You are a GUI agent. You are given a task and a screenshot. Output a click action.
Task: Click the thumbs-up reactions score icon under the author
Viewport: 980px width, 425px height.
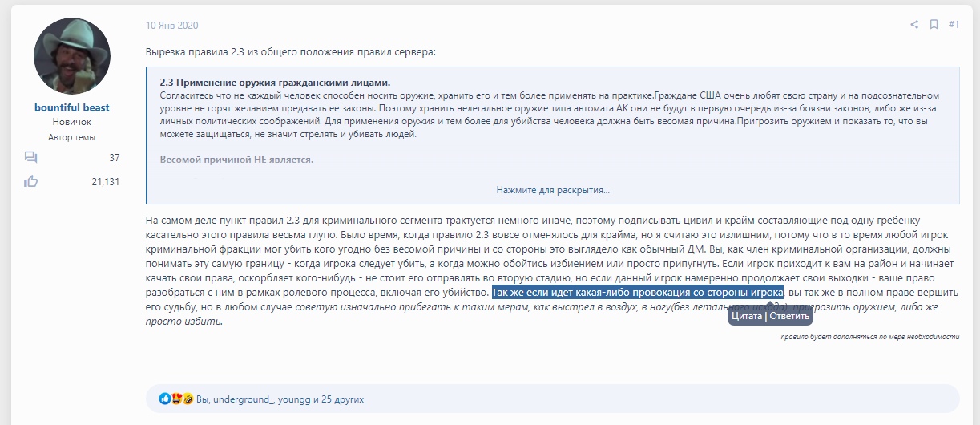click(31, 181)
